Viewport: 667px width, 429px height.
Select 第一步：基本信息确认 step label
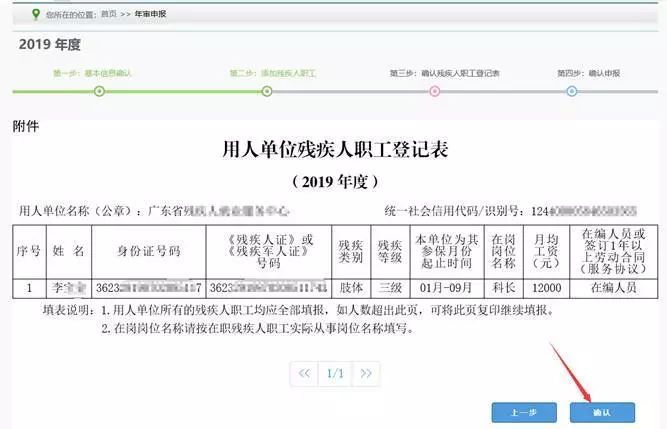(x=92, y=73)
